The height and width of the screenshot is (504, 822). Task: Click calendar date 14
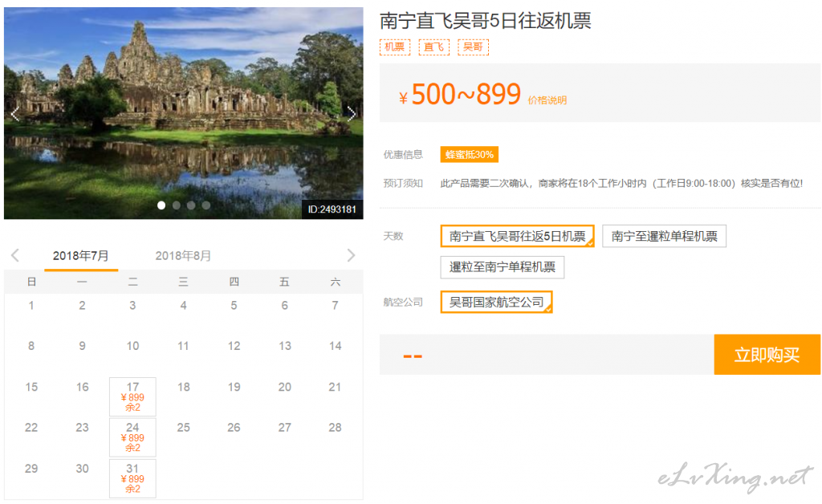tap(335, 346)
